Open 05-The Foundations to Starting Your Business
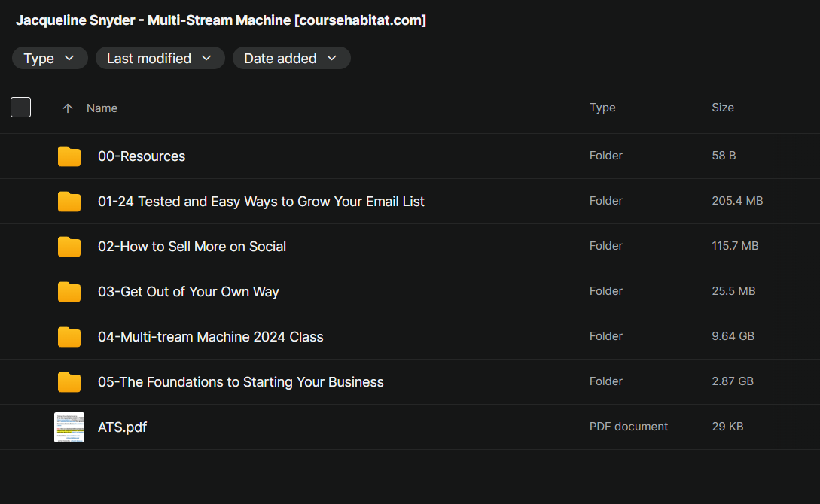The width and height of the screenshot is (820, 504). 240,382
